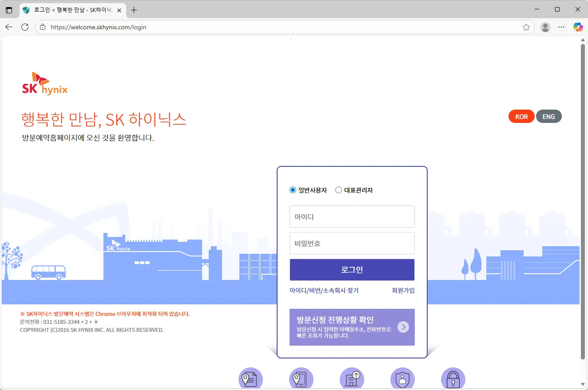Open the mobile device with location pin icon

point(302,378)
